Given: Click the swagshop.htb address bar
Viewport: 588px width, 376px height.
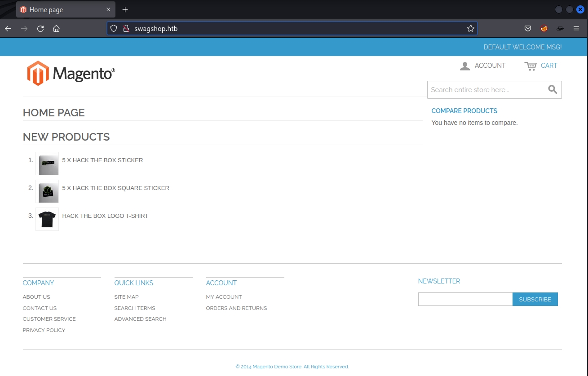Looking at the screenshot, I should pos(292,29).
